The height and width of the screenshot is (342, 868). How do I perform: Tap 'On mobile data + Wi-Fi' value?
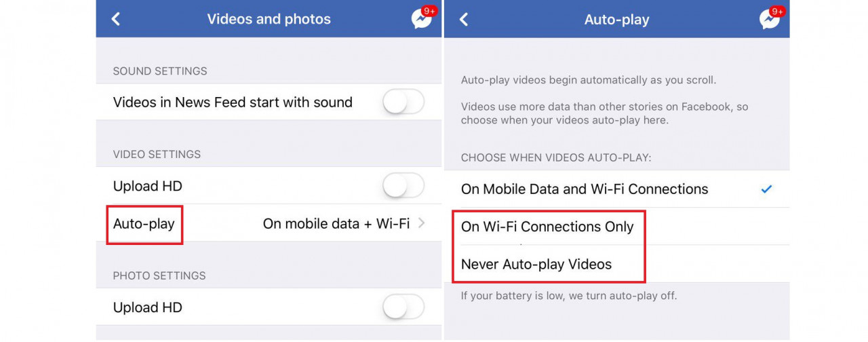(336, 223)
